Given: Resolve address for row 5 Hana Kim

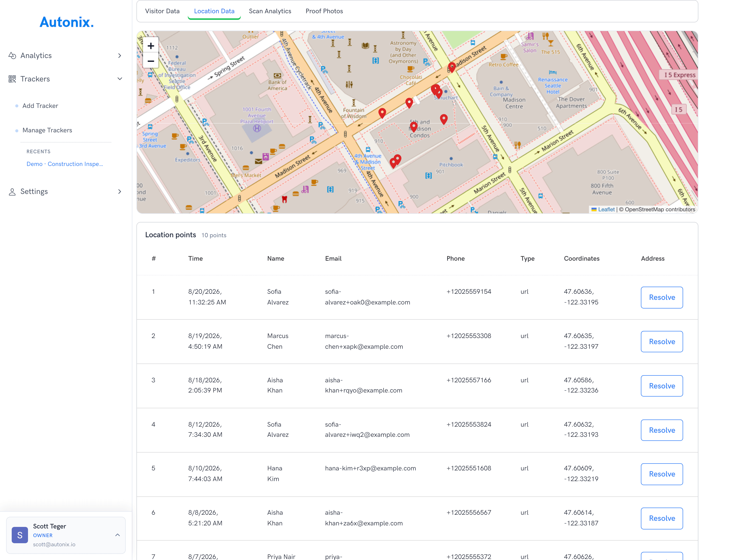Looking at the screenshot, I should tap(662, 474).
